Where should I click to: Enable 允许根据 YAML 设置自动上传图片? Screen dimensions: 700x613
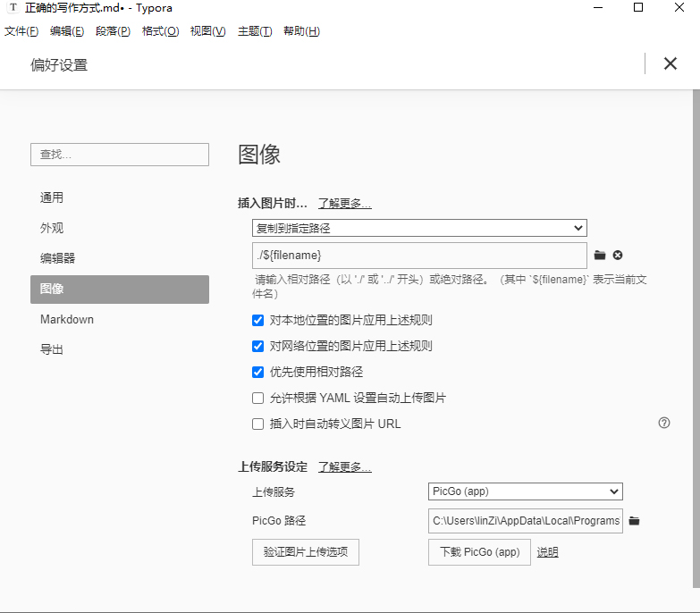[x=258, y=398]
